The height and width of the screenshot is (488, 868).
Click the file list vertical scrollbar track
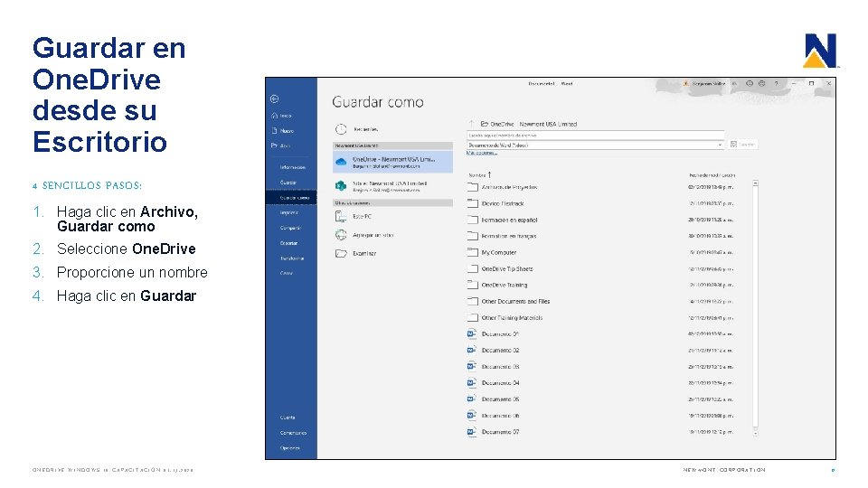point(755,307)
